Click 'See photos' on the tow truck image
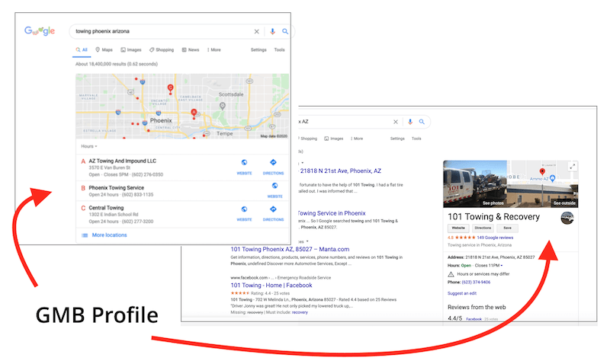The height and width of the screenshot is (364, 610). tap(493, 203)
